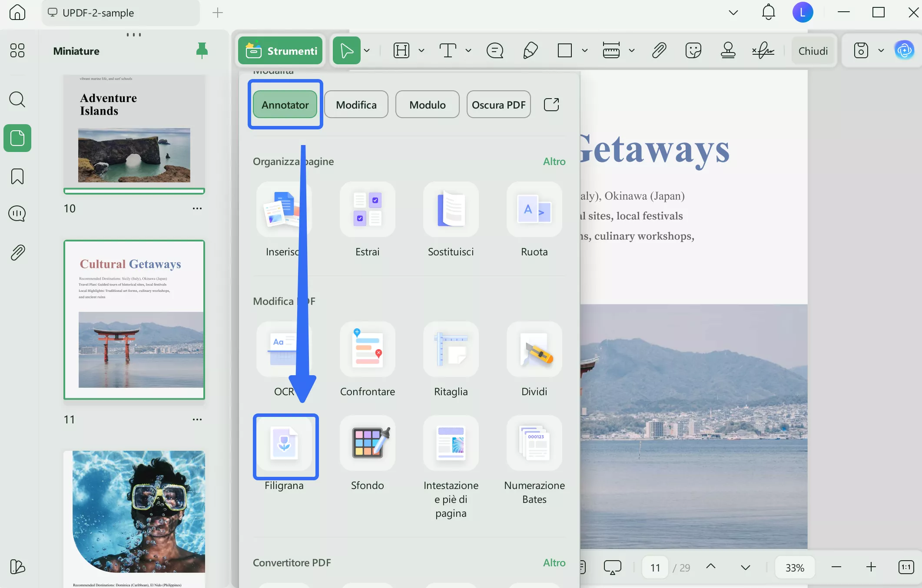Open the Strumenti tools menu
Image resolution: width=922 pixels, height=588 pixels.
pyautogui.click(x=281, y=51)
